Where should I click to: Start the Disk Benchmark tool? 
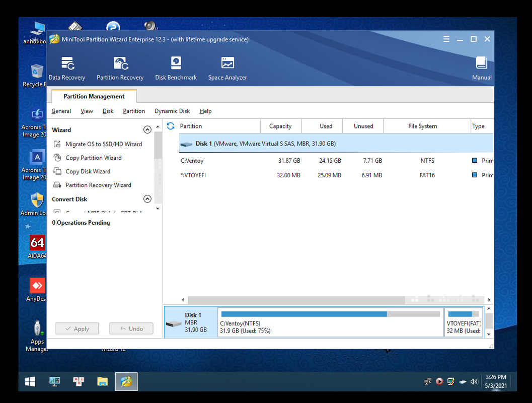pos(176,69)
